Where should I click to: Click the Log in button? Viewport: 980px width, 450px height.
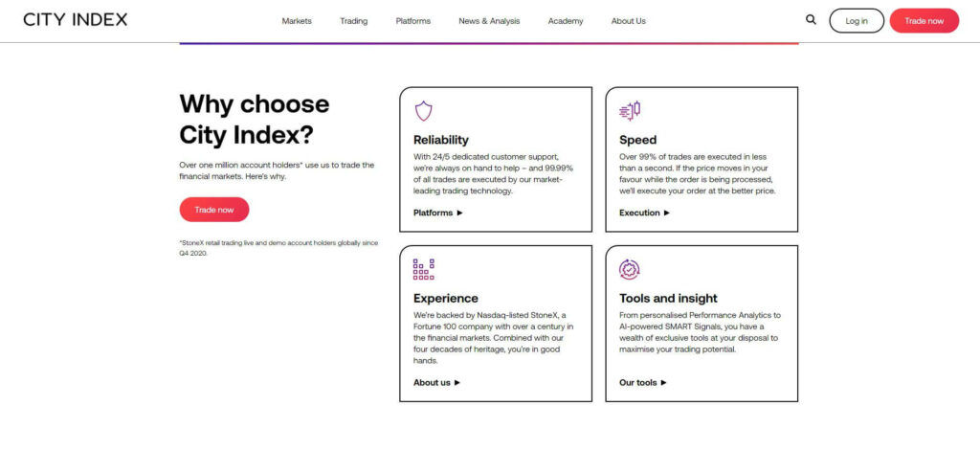pyautogui.click(x=857, y=21)
